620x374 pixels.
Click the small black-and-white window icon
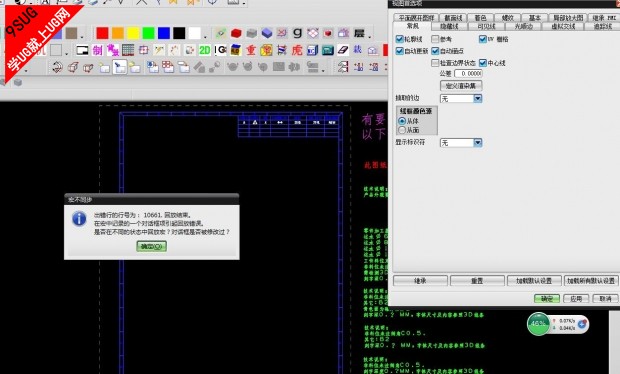pyautogui.click(x=82, y=51)
